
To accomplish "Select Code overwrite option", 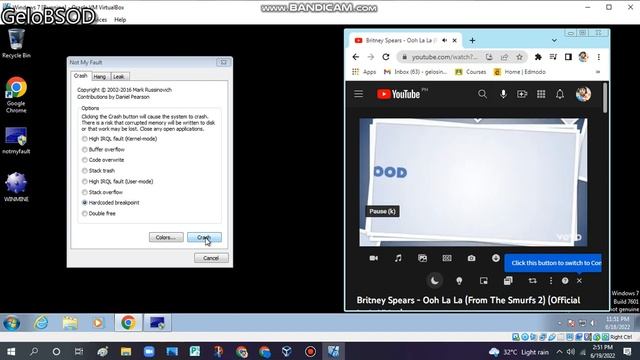I will pyautogui.click(x=103, y=160).
